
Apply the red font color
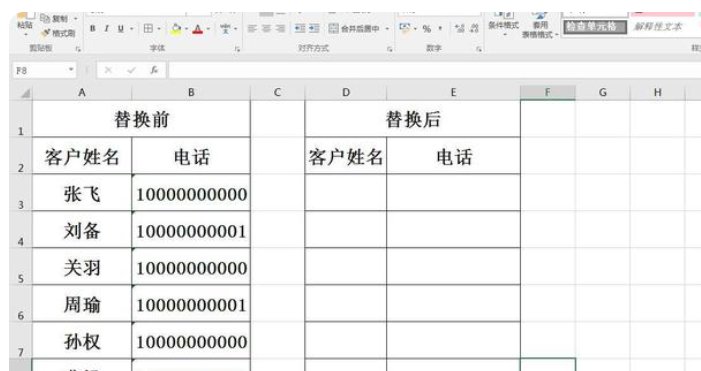click(x=198, y=29)
